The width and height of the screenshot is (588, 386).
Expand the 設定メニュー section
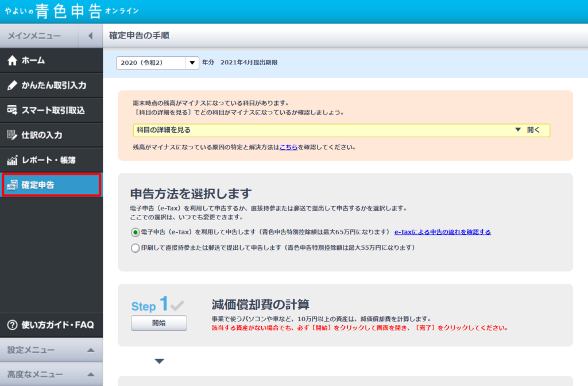51,350
